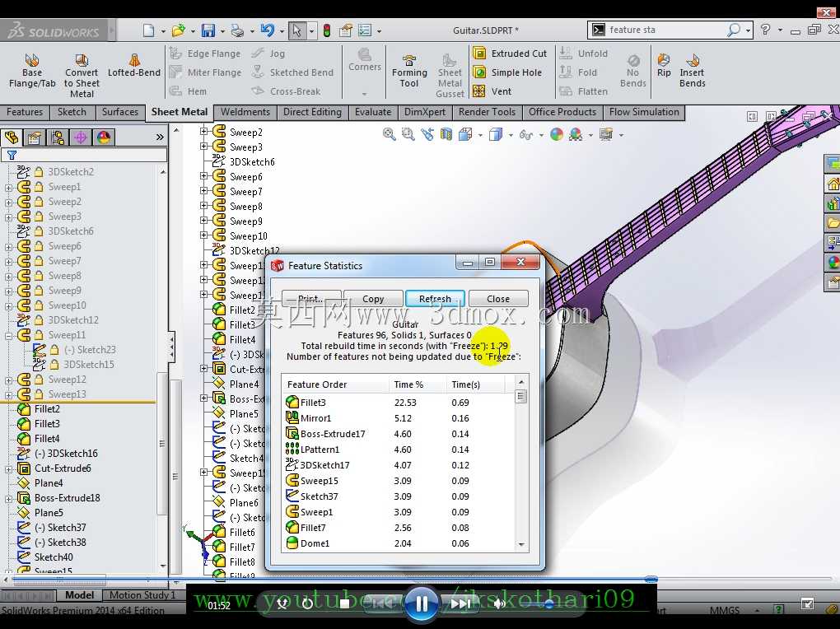Image resolution: width=840 pixels, height=629 pixels.
Task: Toggle the video mute speaker button
Action: point(499,604)
